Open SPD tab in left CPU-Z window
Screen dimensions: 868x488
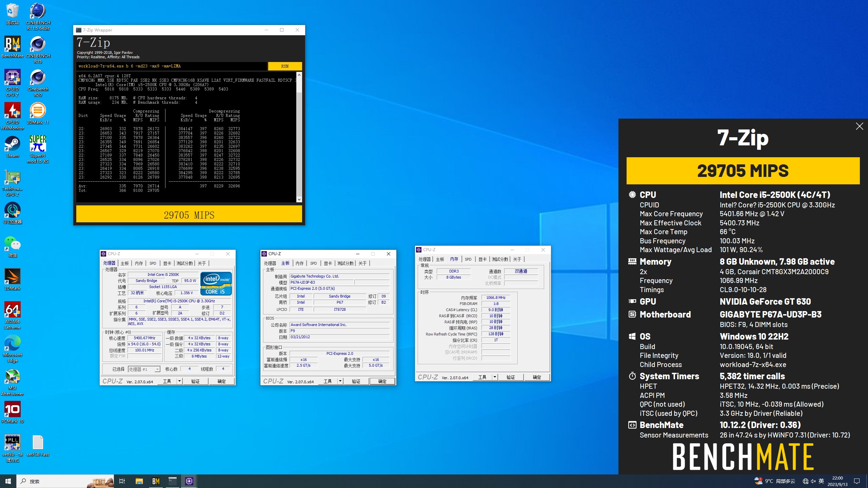[153, 263]
